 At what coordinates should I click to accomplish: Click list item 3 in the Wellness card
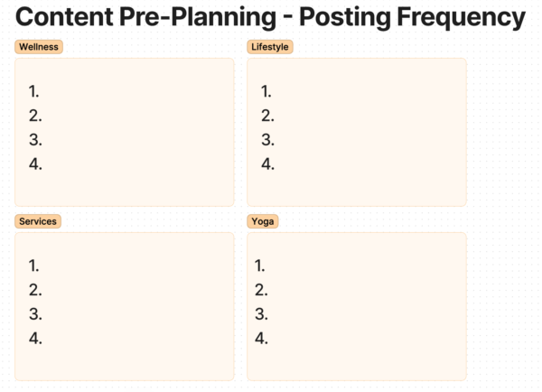[x=35, y=140]
